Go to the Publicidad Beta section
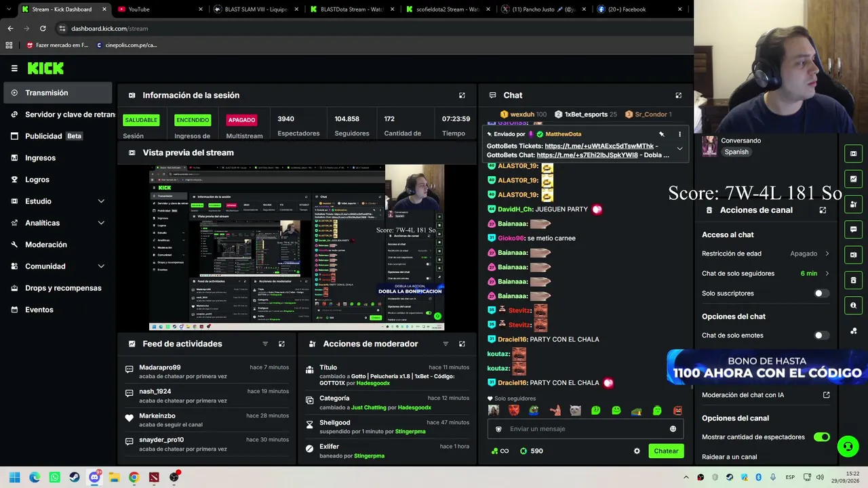 58,136
